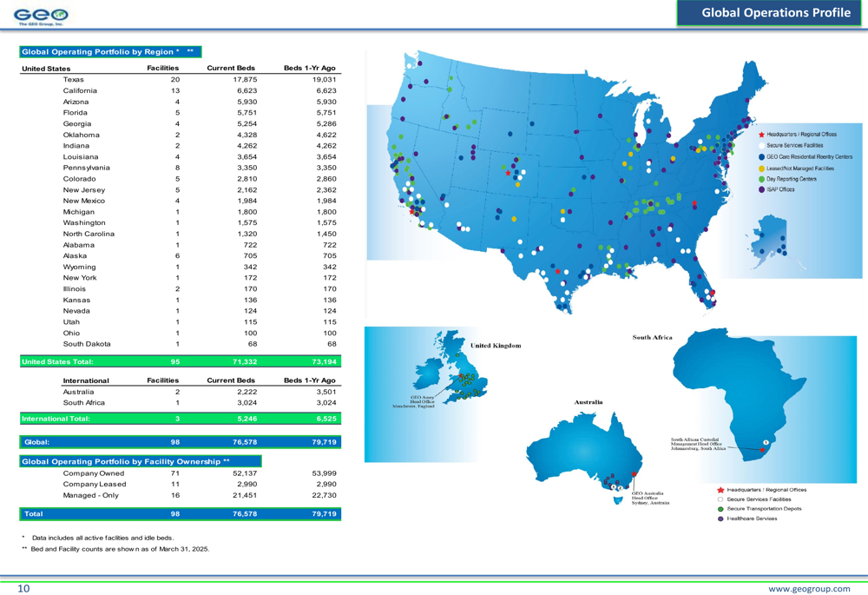Click the page number 10
Image resolution: width=868 pixels, height=595 pixels.
click(23, 588)
